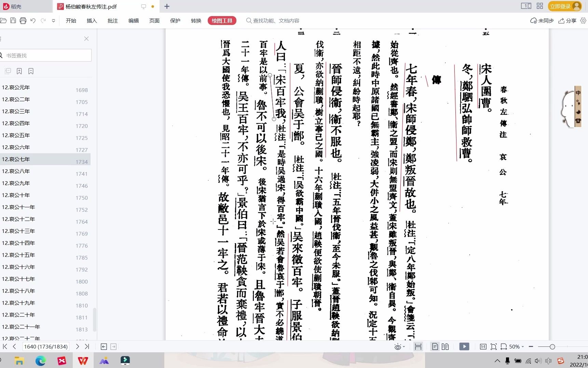Select bookmark 12.哀公元年
This screenshot has height=368, width=588.
coord(16,87)
